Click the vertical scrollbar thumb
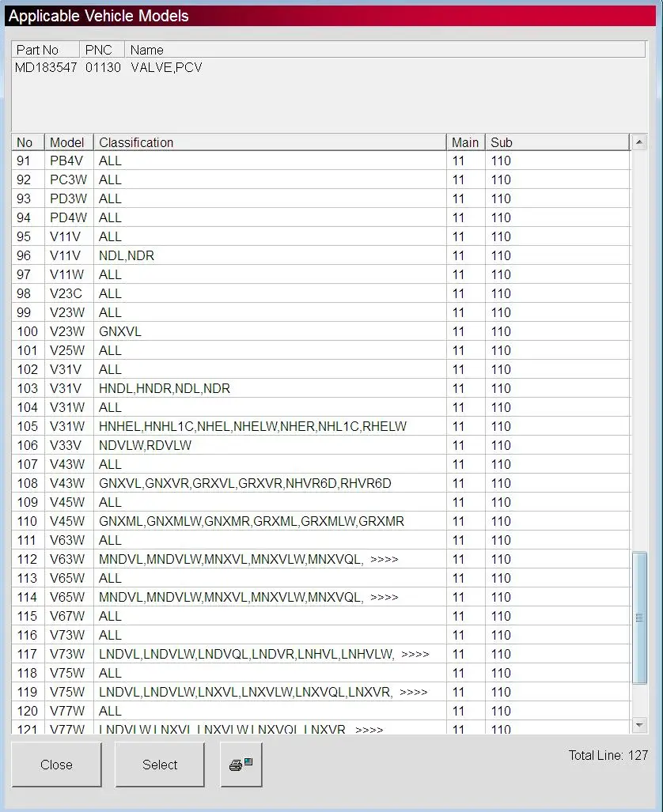This screenshot has width=663, height=812. [640, 617]
